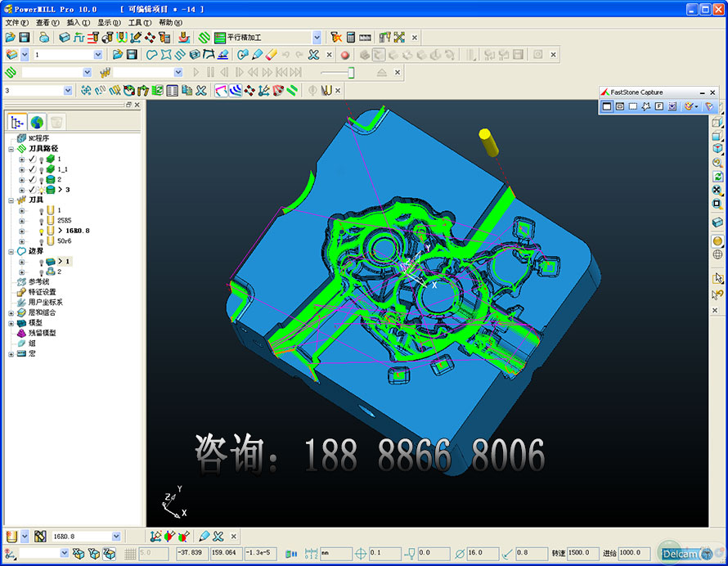Collapse the 刀具路径 tree node
The width and height of the screenshot is (728, 566).
point(11,149)
